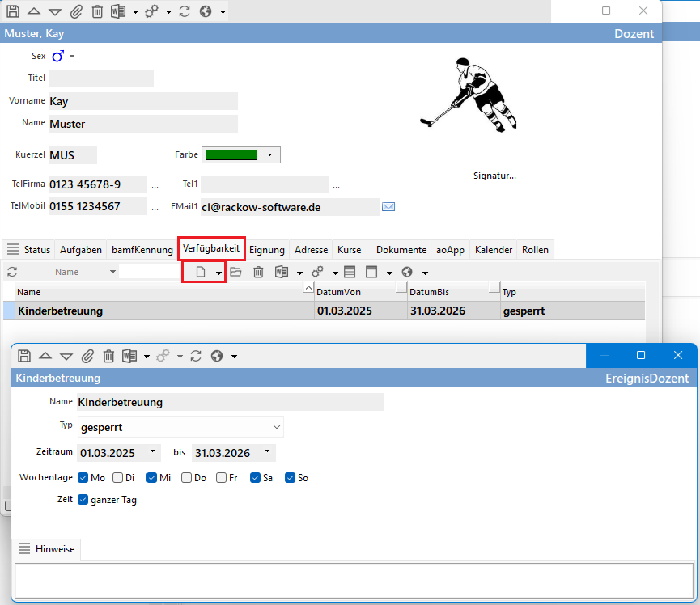Click the refresh icon in the Kinderbetreuung toolbar
Viewport: 700px width, 605px height.
(195, 356)
